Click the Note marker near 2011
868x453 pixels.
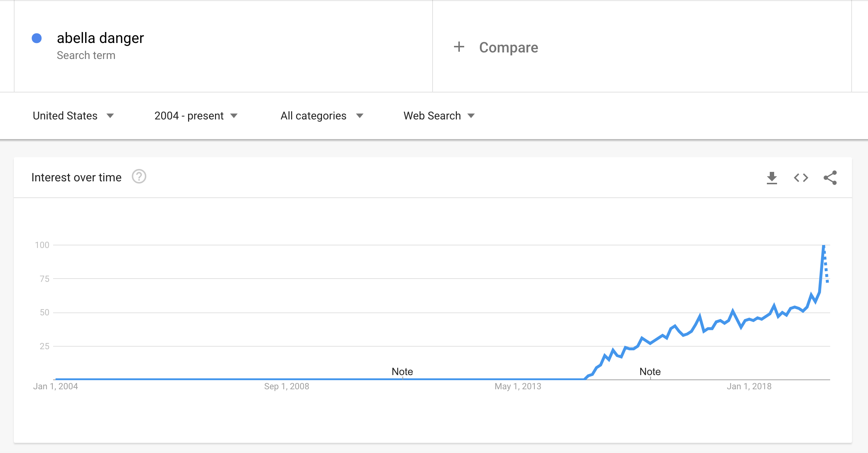coord(402,371)
